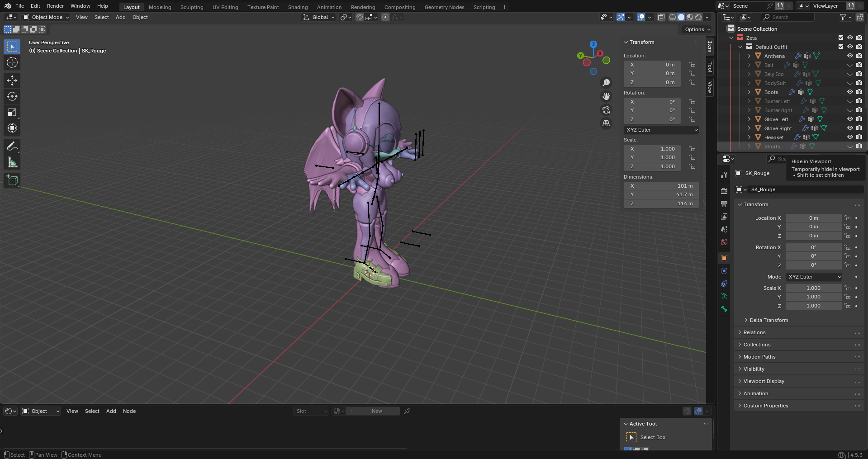This screenshot has height=459, width=868.
Task: Uncheck the Default Outfit collection checkbox
Action: (841, 47)
